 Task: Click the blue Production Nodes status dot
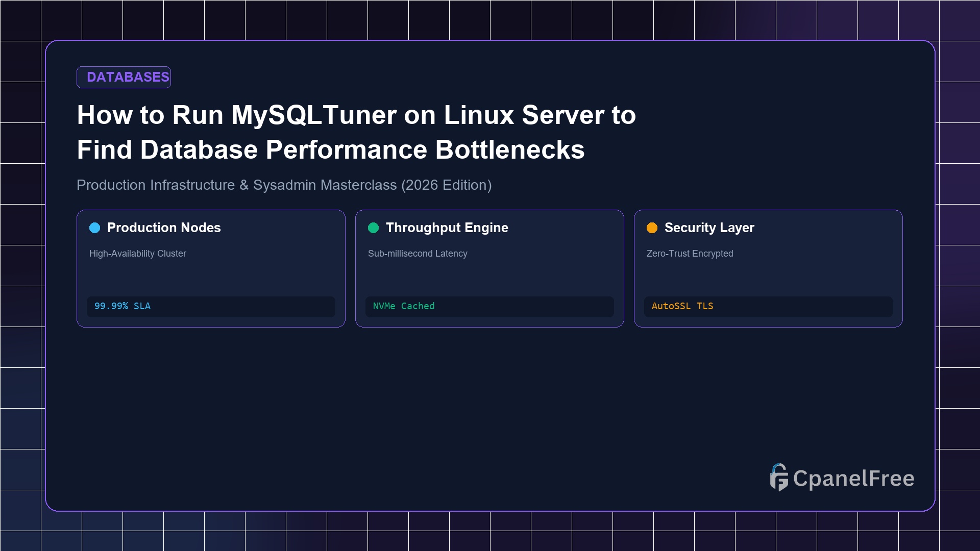tap(95, 228)
